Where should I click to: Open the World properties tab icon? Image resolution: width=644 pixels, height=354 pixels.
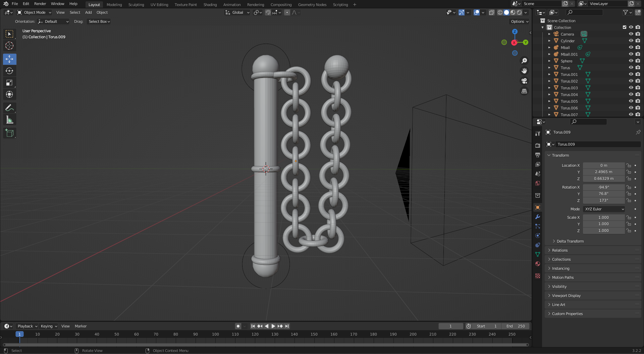click(x=538, y=183)
